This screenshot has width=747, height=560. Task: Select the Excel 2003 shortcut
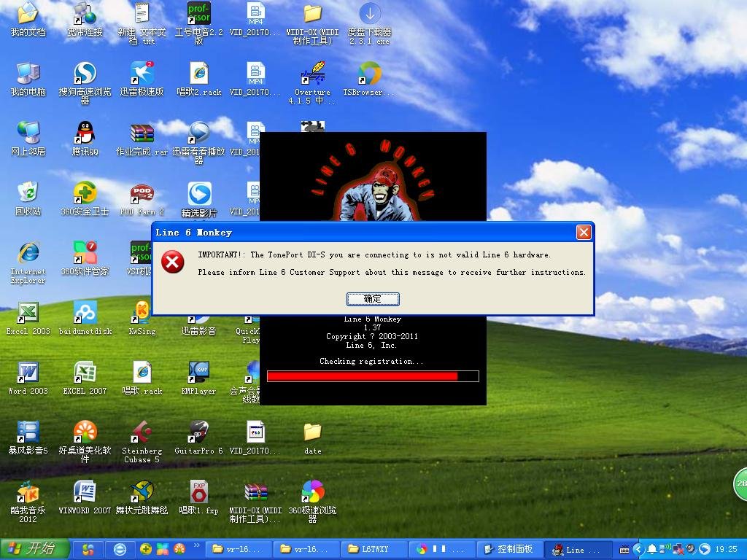click(x=28, y=315)
